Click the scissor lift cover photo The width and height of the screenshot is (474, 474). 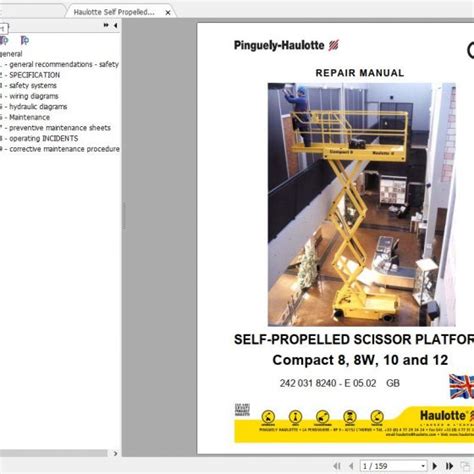pyautogui.click(x=362, y=204)
